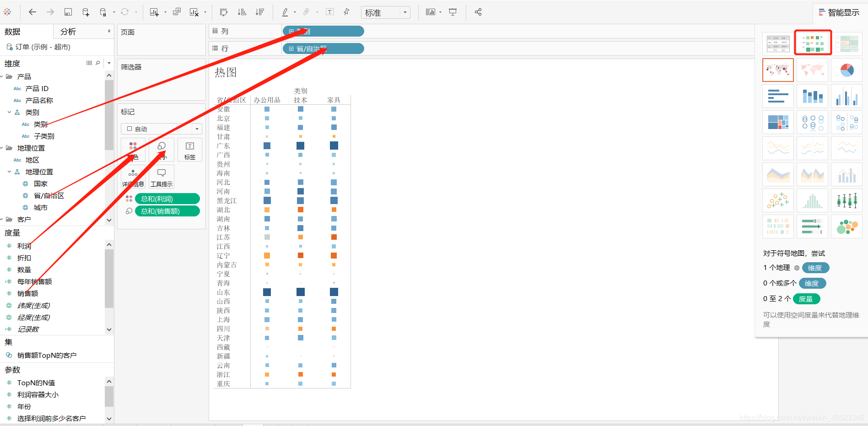Select horizontal bars chart in Show Me
Screen dimensions: 868x426
click(x=778, y=96)
